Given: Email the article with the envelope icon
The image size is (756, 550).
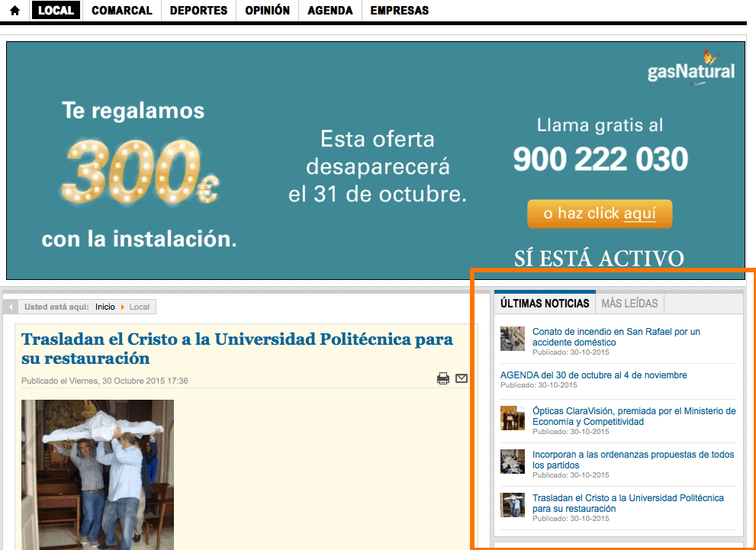Looking at the screenshot, I should (462, 378).
